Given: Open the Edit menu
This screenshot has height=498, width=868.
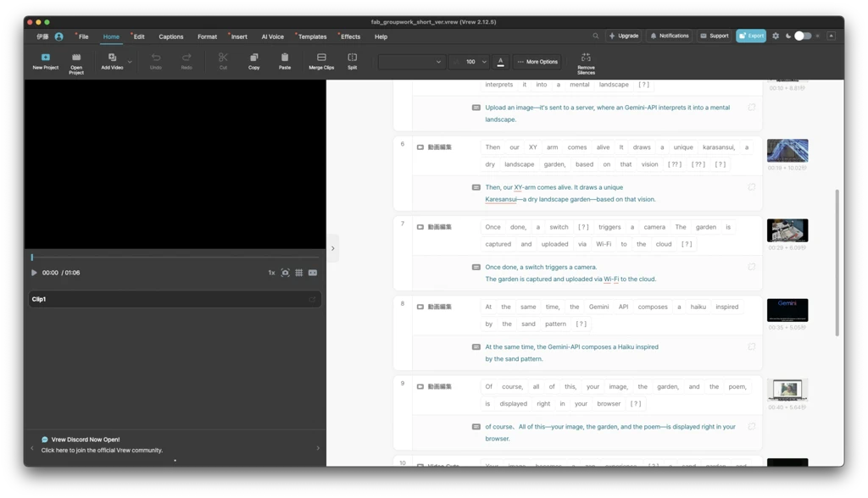Looking at the screenshot, I should (x=139, y=36).
